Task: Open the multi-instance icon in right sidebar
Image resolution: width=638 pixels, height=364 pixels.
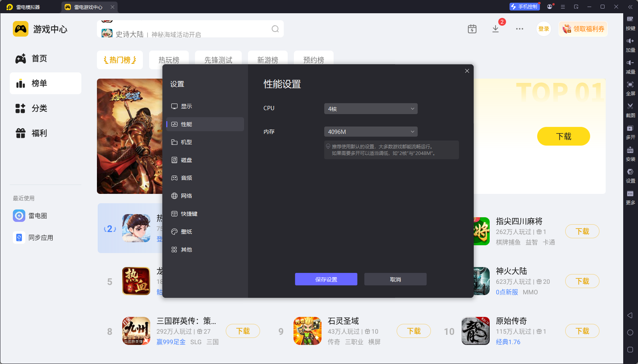Action: click(x=630, y=128)
